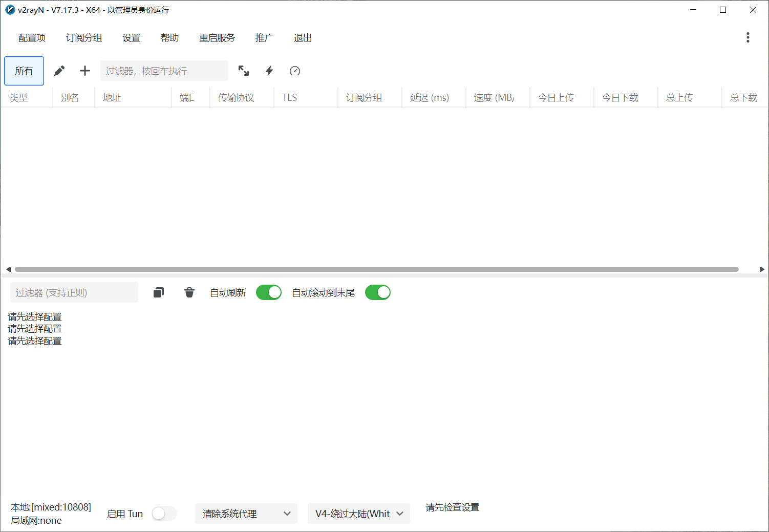Image resolution: width=769 pixels, height=532 pixels.
Task: Maximize the v2rayN window
Action: (723, 10)
